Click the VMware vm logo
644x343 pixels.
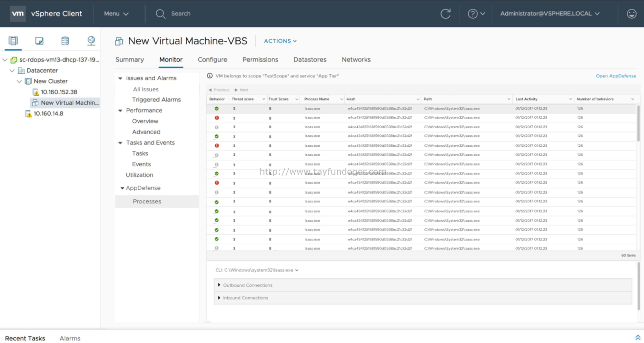[18, 14]
